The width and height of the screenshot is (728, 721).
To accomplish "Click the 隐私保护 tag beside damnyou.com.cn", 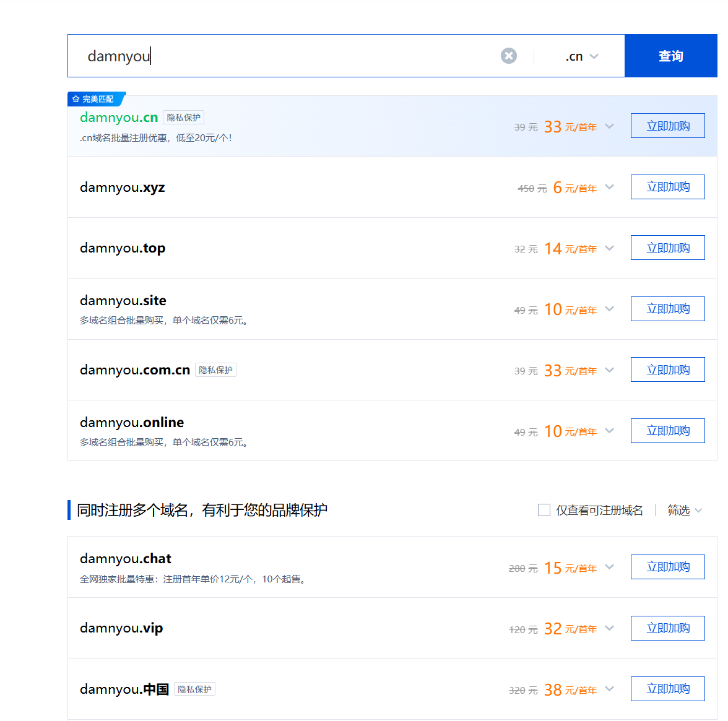I will tap(215, 370).
